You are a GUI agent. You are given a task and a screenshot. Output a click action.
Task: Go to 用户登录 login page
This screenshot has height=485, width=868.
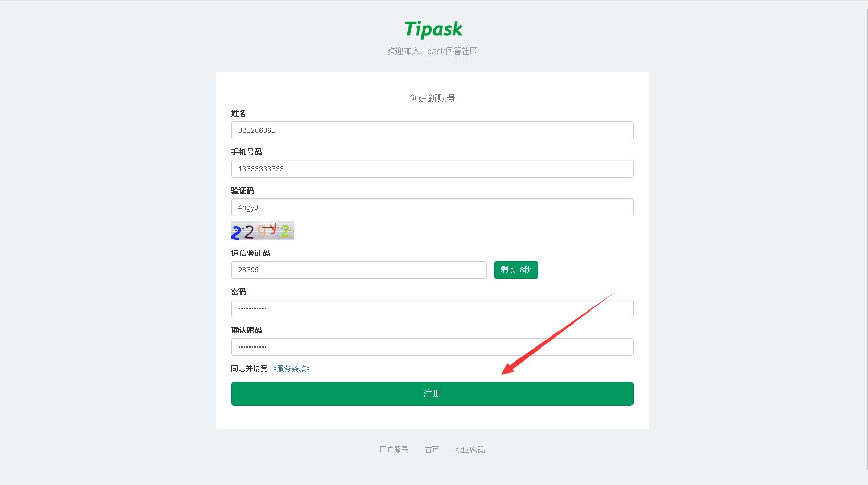click(394, 450)
